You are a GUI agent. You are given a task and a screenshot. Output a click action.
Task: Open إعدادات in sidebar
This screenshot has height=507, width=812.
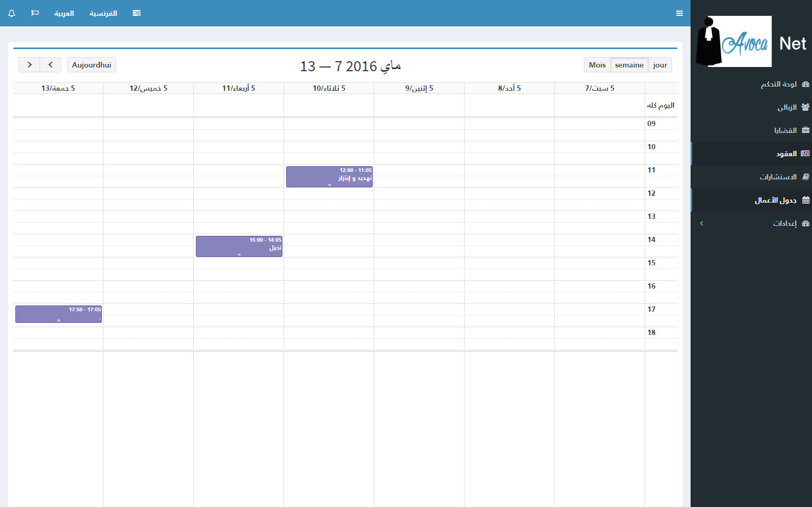click(751, 223)
